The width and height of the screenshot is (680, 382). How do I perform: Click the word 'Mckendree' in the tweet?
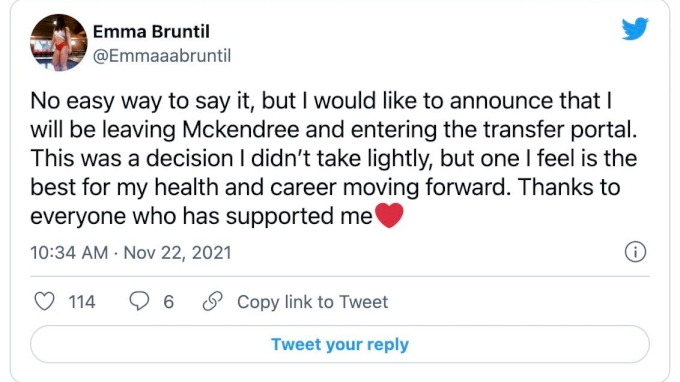(x=241, y=130)
